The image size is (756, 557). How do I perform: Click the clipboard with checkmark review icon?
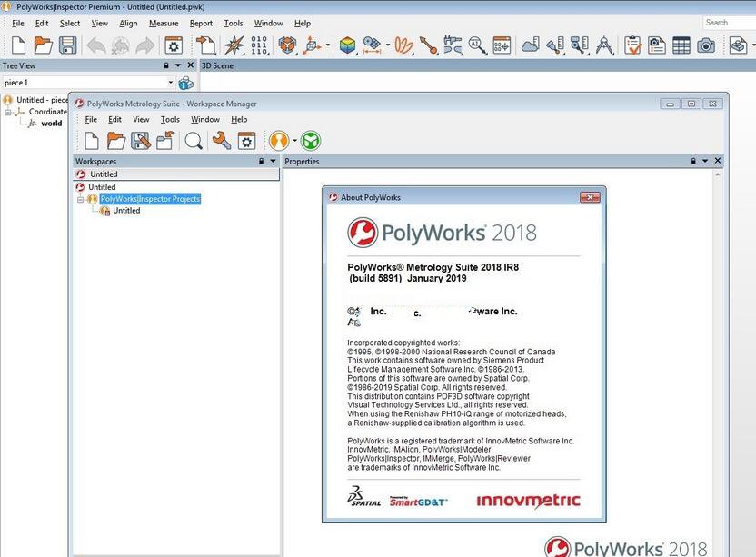[x=632, y=45]
